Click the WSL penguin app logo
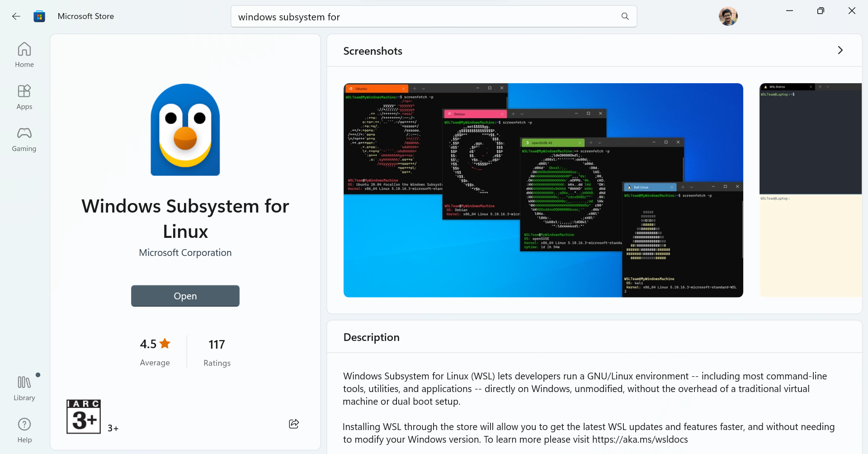 pyautogui.click(x=185, y=130)
